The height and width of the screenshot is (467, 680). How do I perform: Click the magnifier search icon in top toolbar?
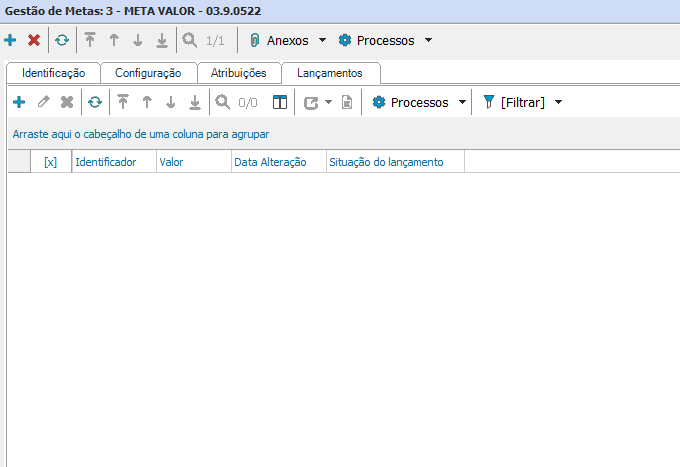click(x=189, y=41)
